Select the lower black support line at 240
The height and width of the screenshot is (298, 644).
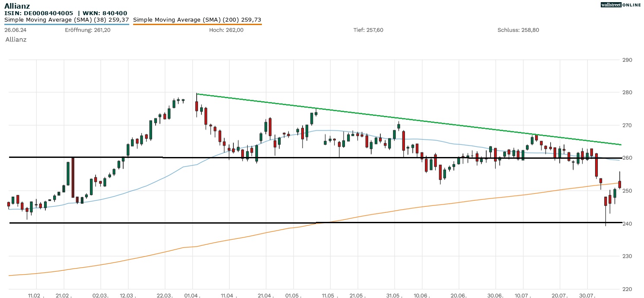pos(173,223)
